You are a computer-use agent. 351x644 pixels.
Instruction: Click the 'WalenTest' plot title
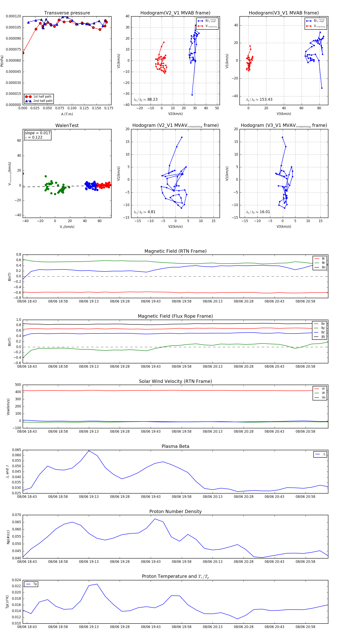coord(67,125)
